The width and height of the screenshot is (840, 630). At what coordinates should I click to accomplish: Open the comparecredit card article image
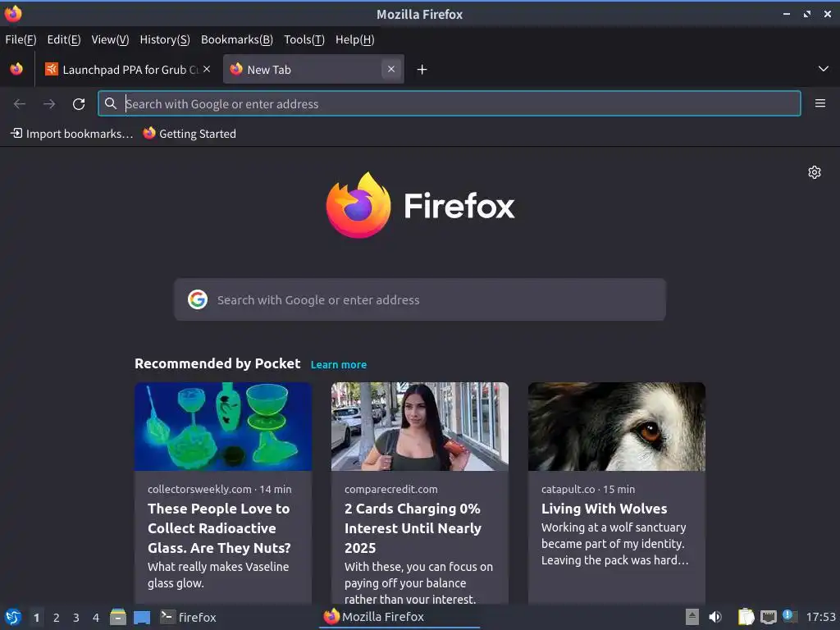[419, 427]
